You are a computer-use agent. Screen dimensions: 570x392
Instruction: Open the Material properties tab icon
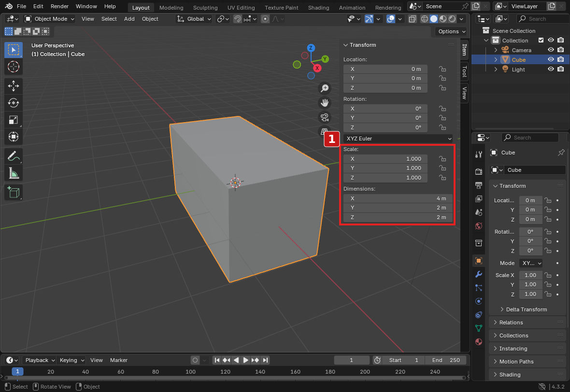479,342
